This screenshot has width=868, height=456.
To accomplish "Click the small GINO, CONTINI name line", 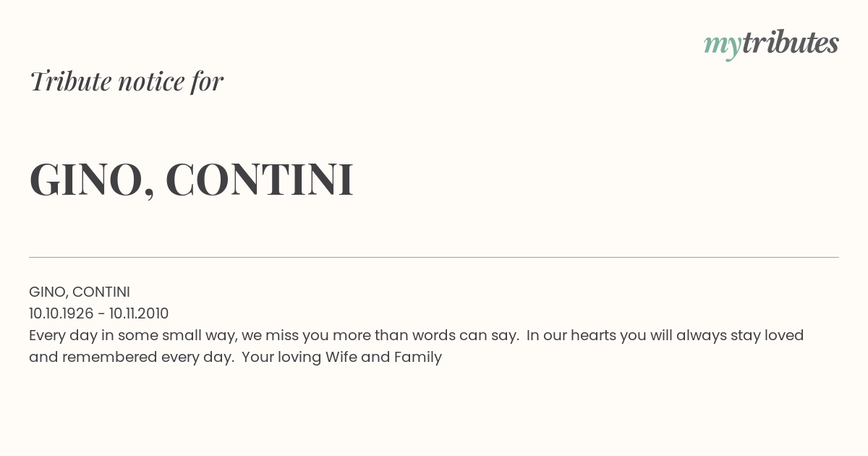I will [80, 292].
